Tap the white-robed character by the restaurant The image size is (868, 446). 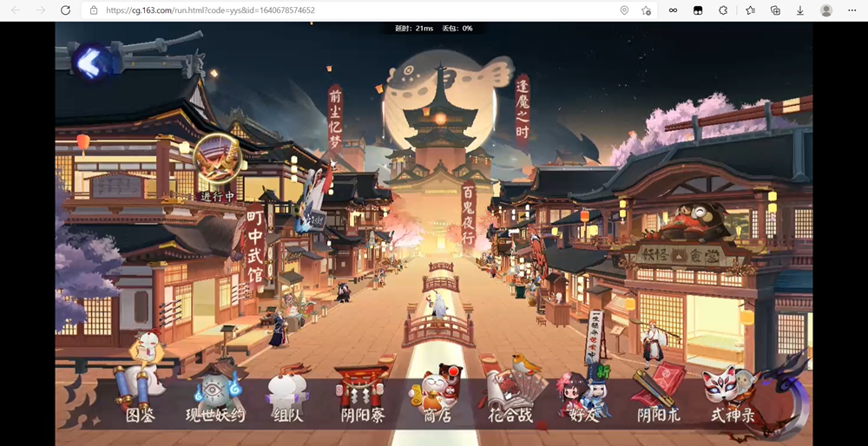(654, 343)
